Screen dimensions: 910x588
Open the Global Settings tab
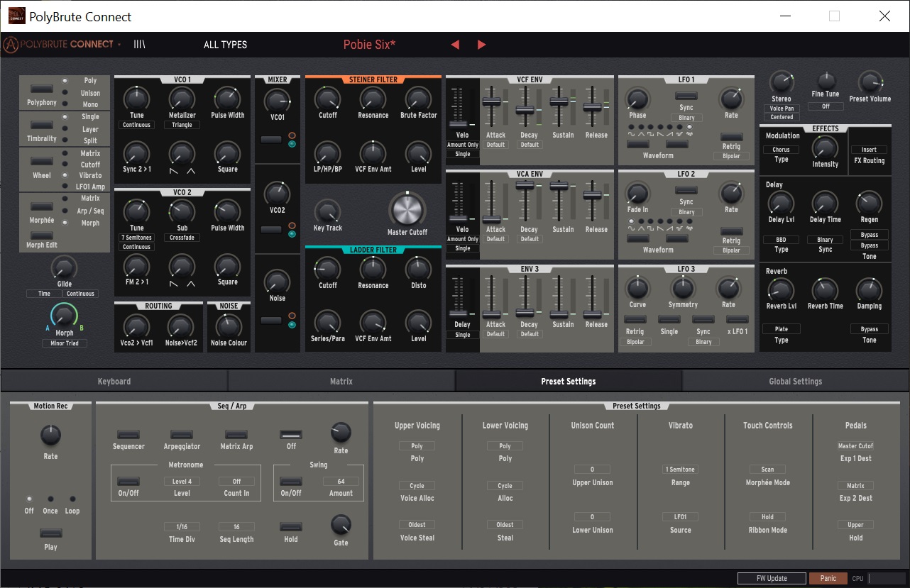(x=795, y=381)
